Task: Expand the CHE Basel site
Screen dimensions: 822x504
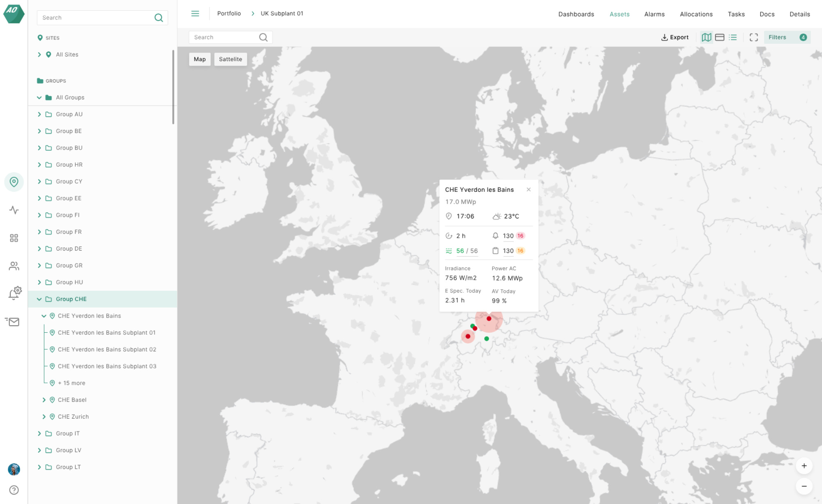Action: point(44,400)
